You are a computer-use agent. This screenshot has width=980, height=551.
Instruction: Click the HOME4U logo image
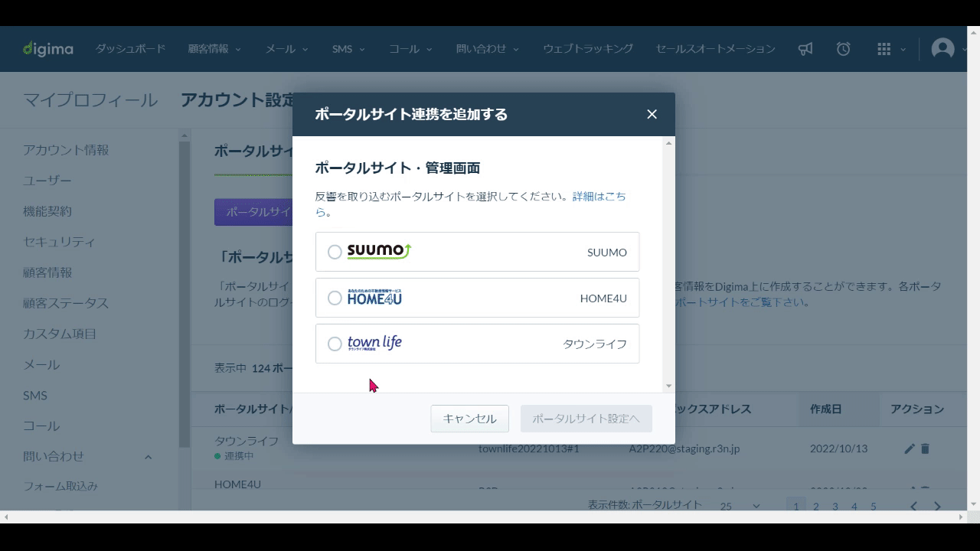pos(374,298)
